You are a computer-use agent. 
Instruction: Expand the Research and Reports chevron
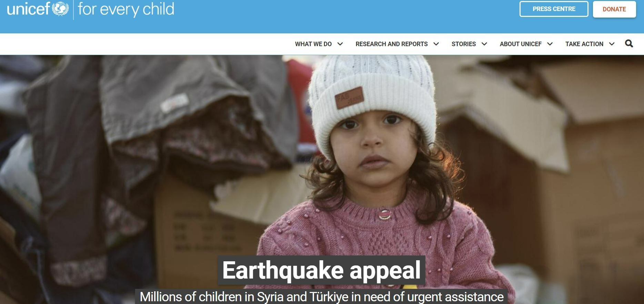coord(436,44)
